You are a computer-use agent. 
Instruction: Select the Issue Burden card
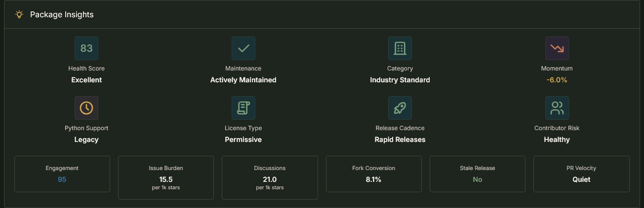[166, 177]
